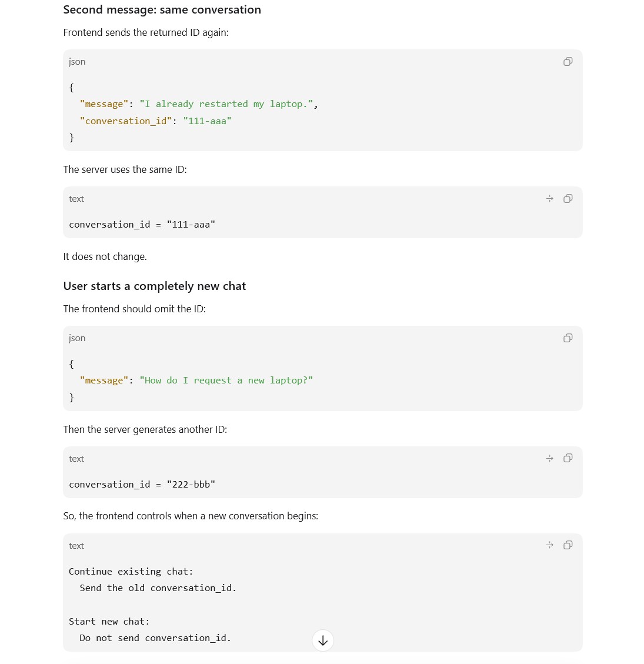Screen dimensions: 644x664
Task: Click the "Second message: same conversation" heading
Action: (162, 10)
